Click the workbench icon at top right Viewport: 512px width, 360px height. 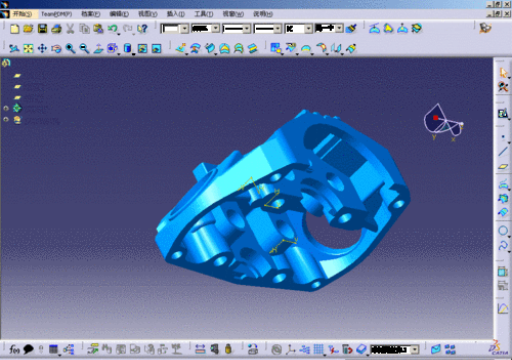pos(485,28)
